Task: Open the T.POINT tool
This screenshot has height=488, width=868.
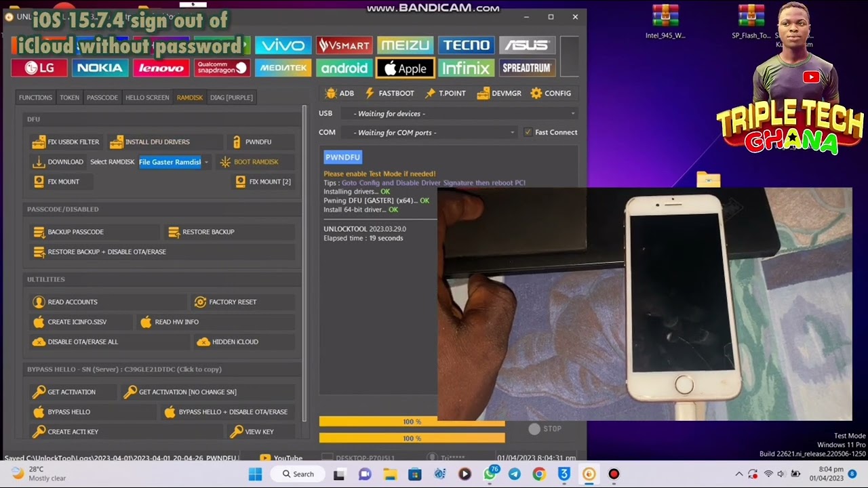Action: [445, 94]
